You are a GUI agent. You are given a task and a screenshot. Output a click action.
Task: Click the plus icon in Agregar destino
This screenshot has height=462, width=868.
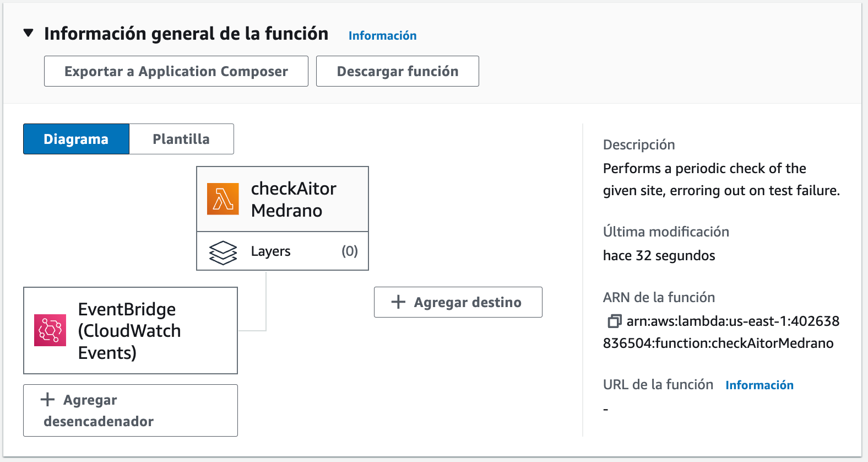click(x=398, y=302)
